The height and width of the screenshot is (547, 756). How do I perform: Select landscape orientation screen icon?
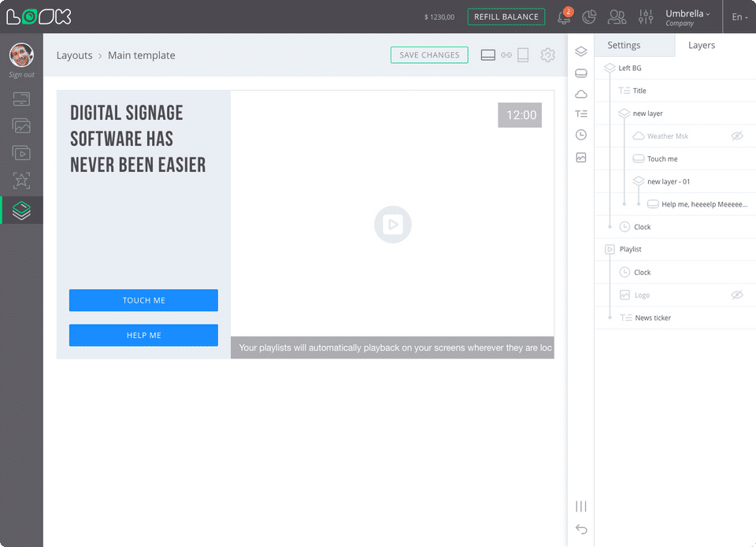pos(488,55)
